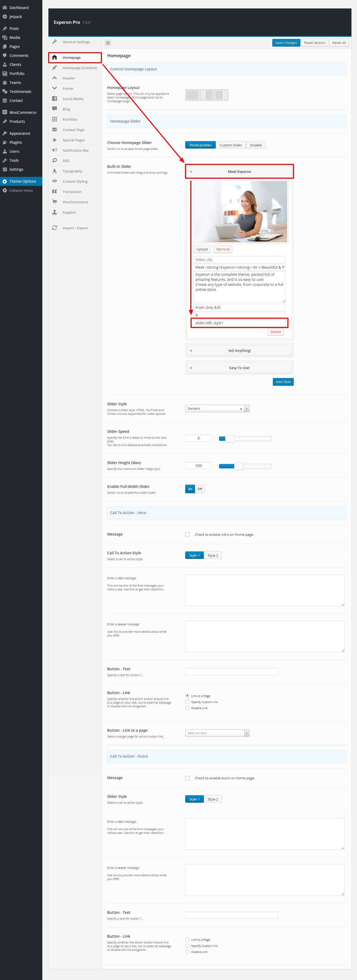Click the Slider Speed slider handle
The image size is (357, 980).
[229, 439]
